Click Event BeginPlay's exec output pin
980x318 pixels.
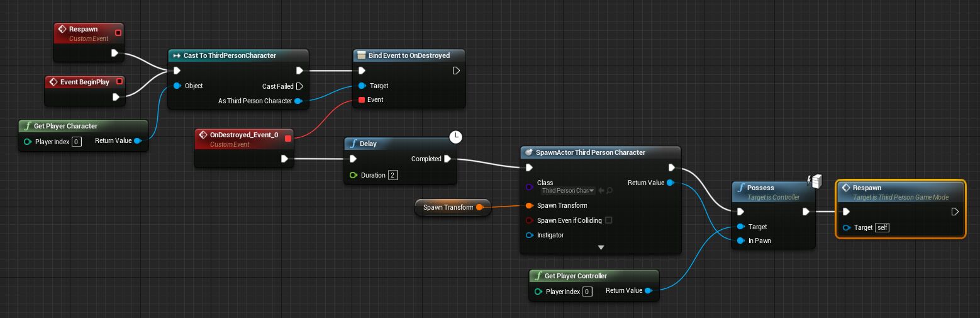click(116, 97)
